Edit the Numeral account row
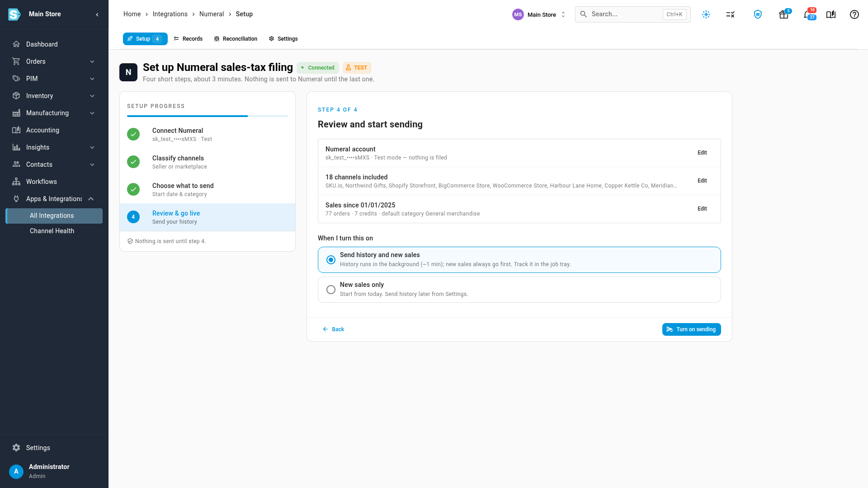 tap(702, 153)
